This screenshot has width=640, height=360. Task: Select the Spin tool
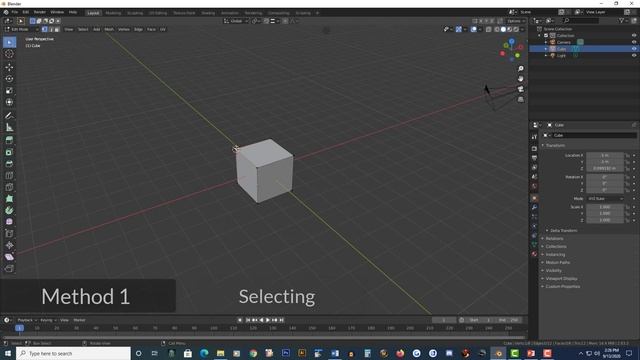click(x=9, y=211)
